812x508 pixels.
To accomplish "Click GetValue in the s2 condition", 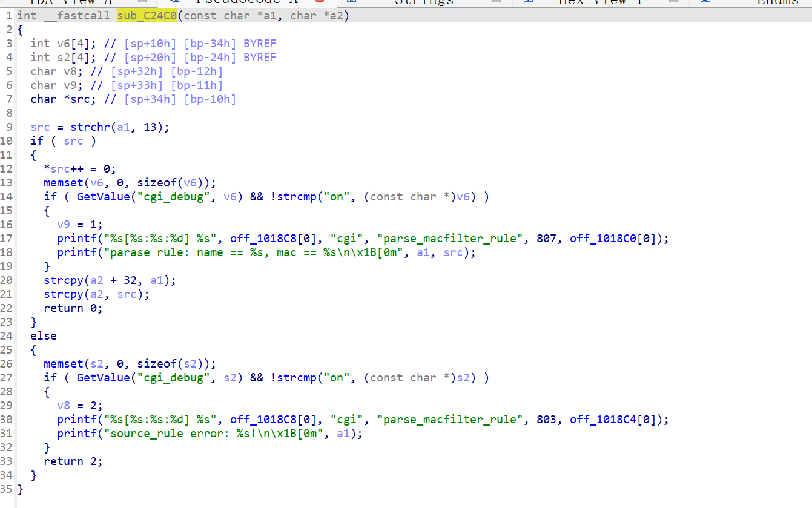I will pyautogui.click(x=104, y=378).
